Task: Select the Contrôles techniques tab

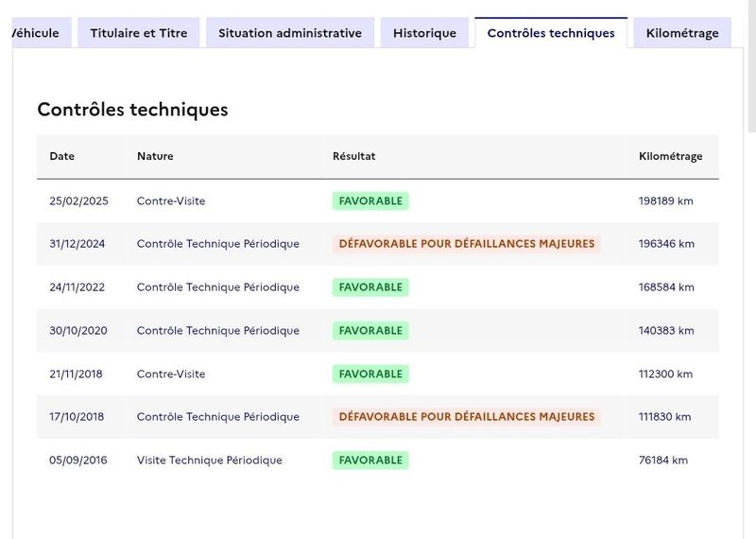Action: (x=551, y=33)
